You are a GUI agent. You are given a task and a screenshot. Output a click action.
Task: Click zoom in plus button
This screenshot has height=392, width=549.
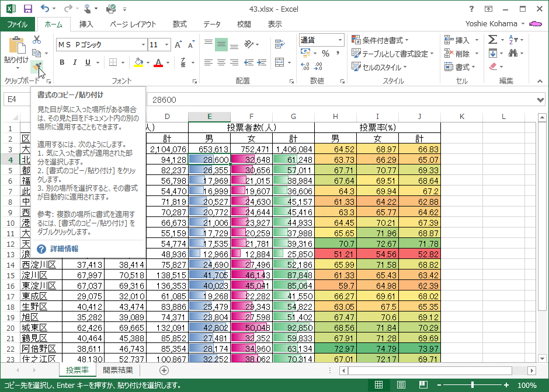pos(506,385)
